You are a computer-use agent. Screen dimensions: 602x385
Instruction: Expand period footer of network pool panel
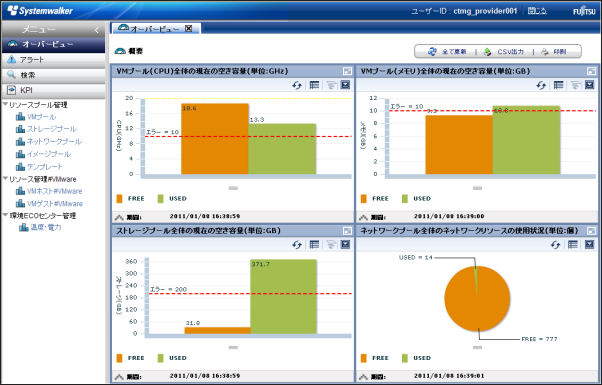pos(363,377)
